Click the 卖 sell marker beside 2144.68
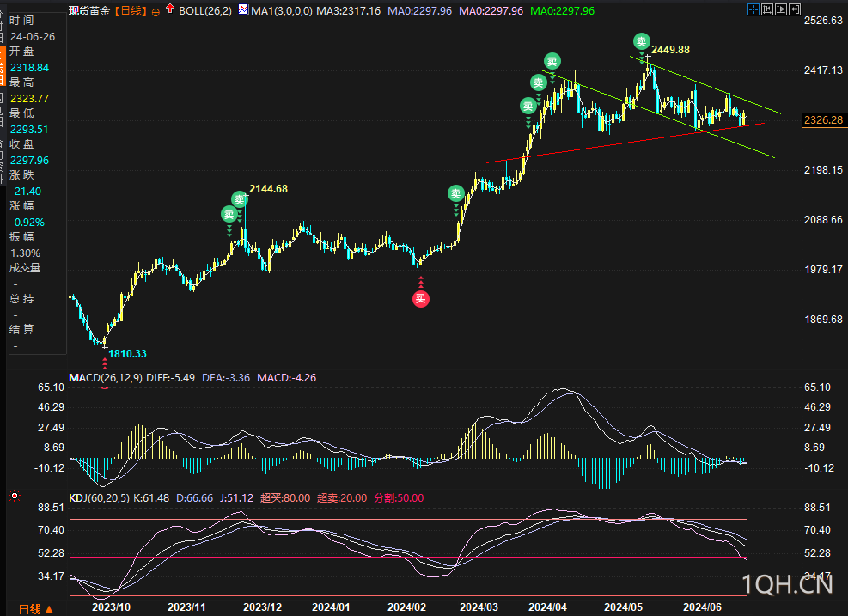This screenshot has height=616, width=848. click(x=240, y=199)
